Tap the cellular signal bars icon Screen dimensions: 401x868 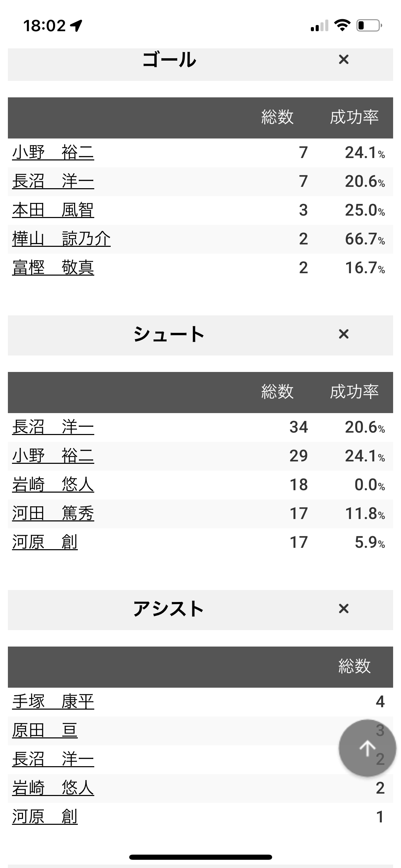319,26
